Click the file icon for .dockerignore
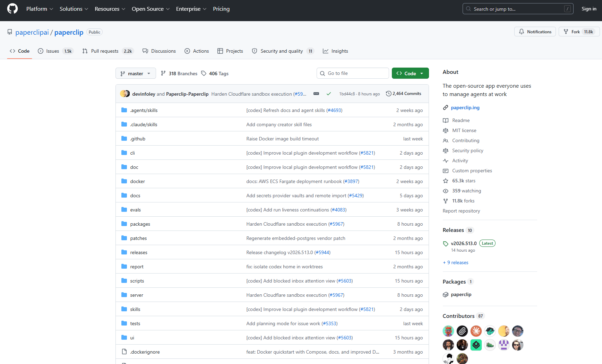Screen dimensions: 602x364 [124, 352]
